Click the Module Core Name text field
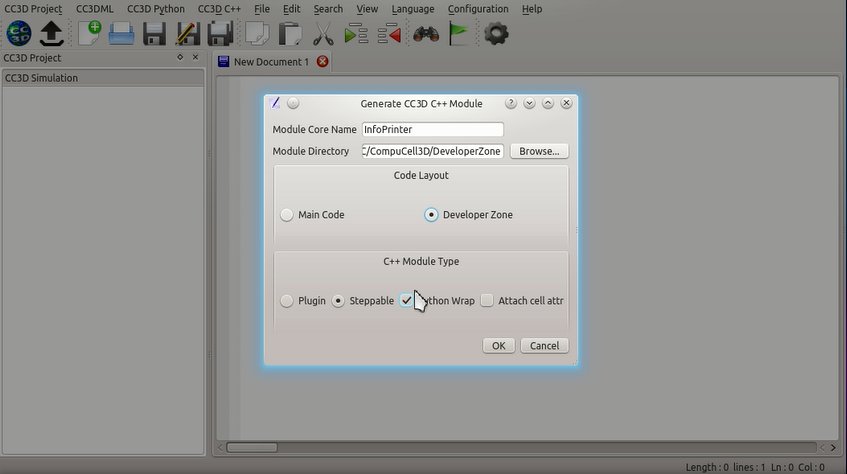Viewport: 847px width, 474px height. (432, 130)
